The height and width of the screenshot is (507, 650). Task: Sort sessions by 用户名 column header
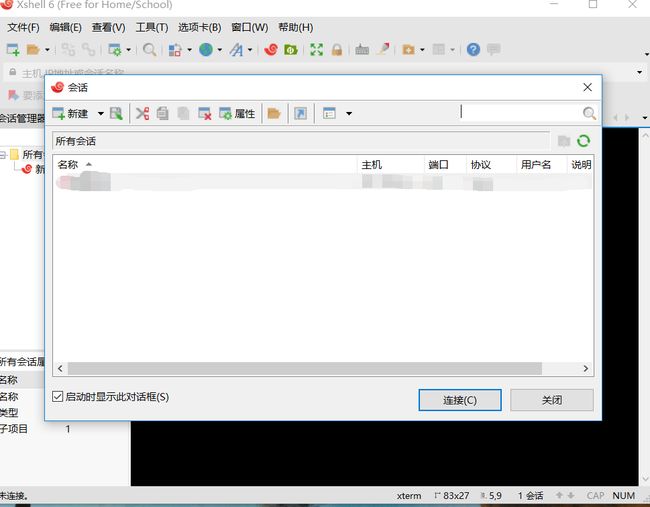tap(541, 165)
